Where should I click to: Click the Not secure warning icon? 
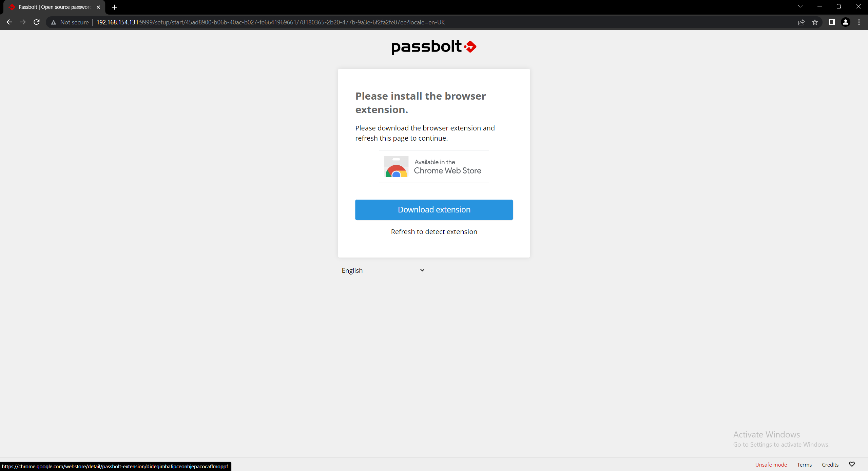[x=53, y=22]
